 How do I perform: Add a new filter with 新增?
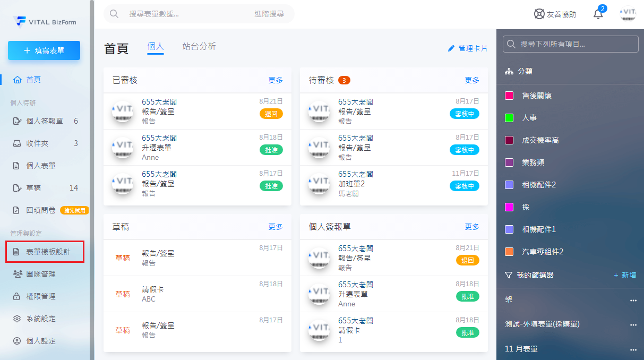625,275
